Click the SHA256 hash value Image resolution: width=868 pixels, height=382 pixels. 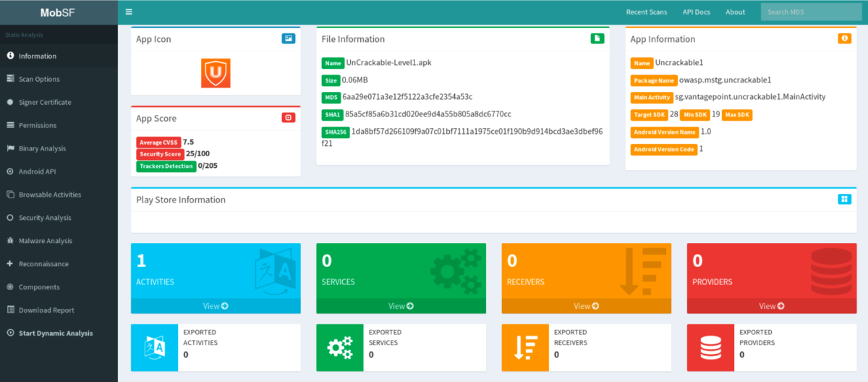click(462, 137)
